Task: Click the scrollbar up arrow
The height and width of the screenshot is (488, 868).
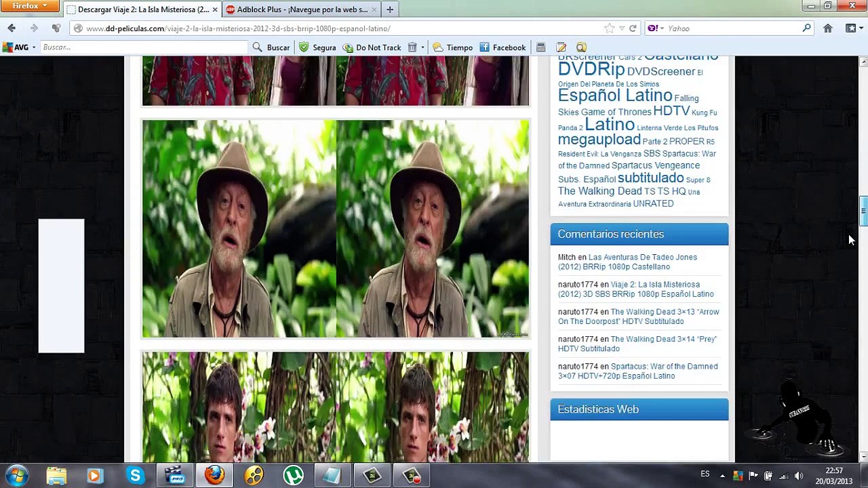Action: pyautogui.click(x=863, y=62)
